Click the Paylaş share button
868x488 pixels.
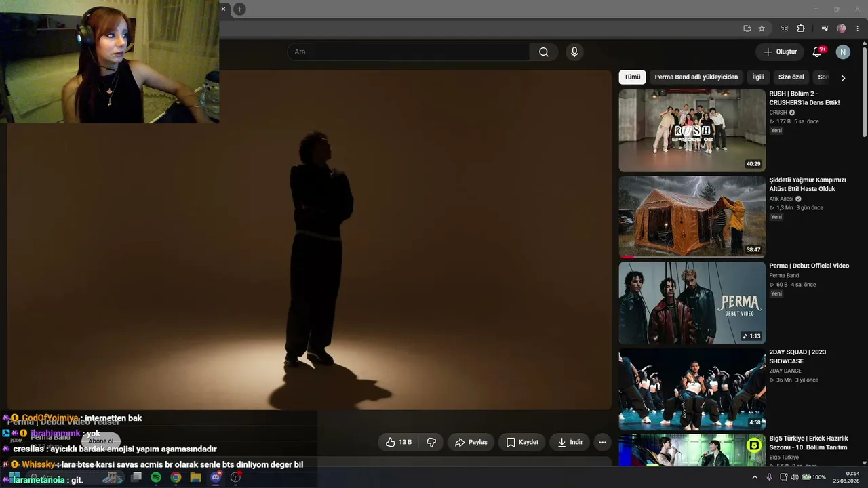click(471, 442)
